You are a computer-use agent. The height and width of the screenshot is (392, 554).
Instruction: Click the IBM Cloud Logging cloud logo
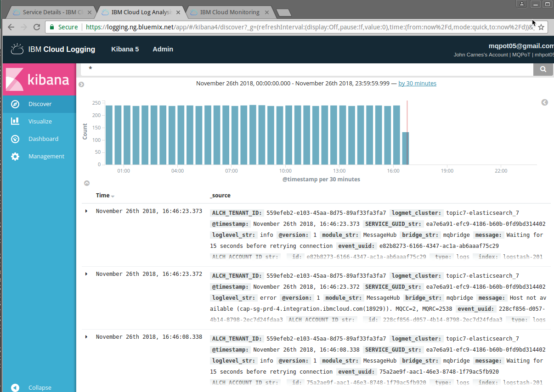[17, 49]
